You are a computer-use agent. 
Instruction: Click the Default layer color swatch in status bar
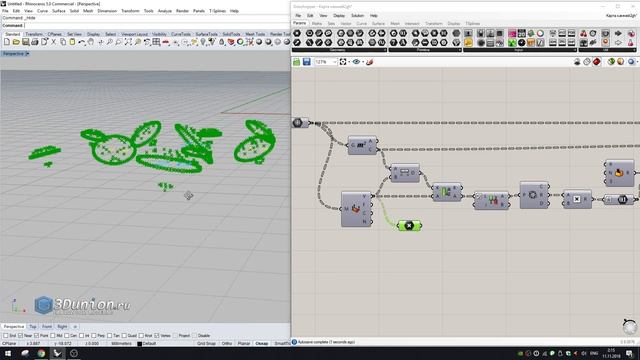point(140,344)
